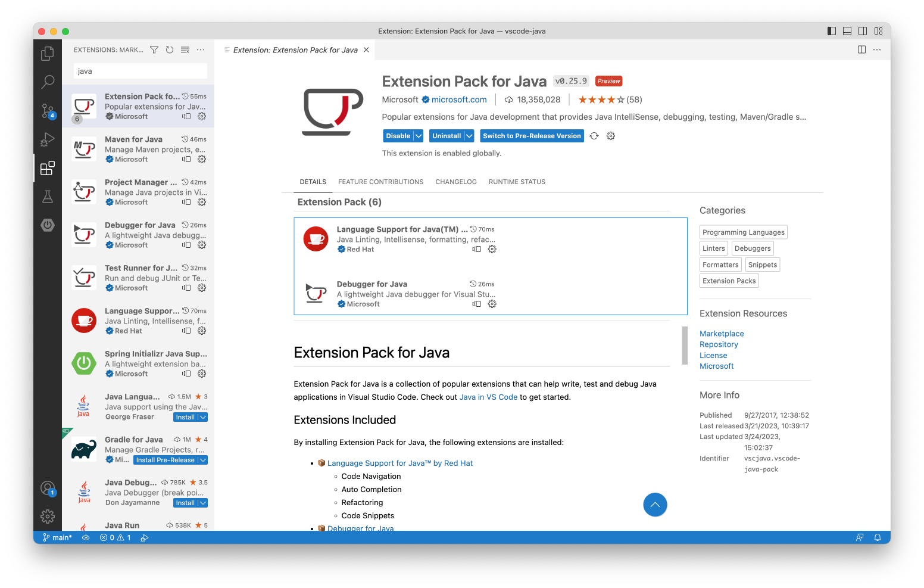Open dropdown arrow on Gradle Install Pre-Release button
The image size is (924, 588).
(x=202, y=460)
